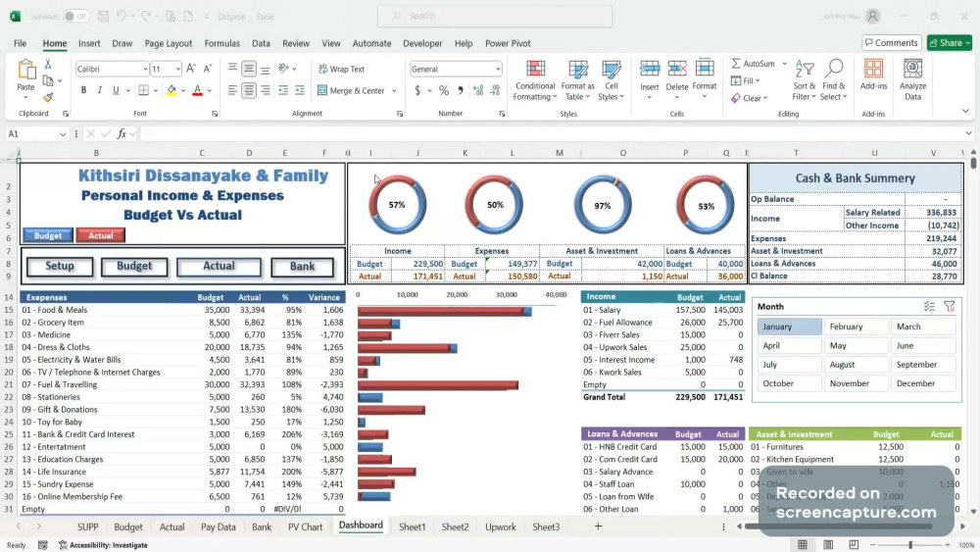Select February in the Month slicer
Screen dimensions: 980x552
[x=857, y=326]
